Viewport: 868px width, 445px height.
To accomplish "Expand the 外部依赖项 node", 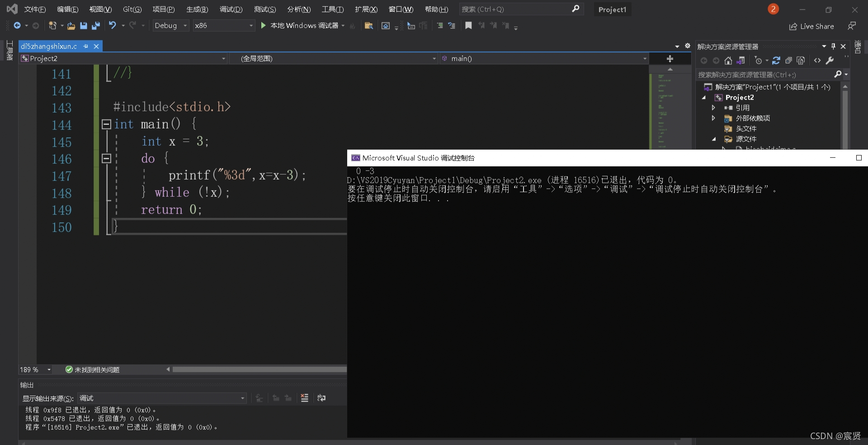I will pyautogui.click(x=713, y=118).
